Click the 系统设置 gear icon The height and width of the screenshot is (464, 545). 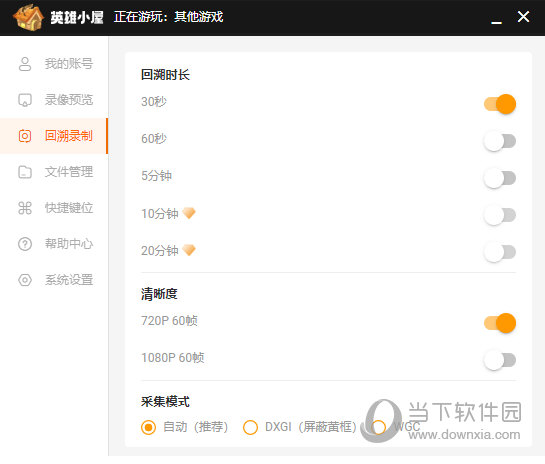pos(25,280)
